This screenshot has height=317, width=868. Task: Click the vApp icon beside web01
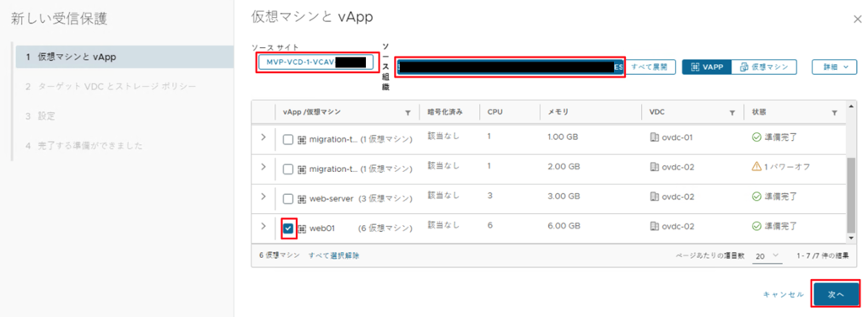(302, 228)
